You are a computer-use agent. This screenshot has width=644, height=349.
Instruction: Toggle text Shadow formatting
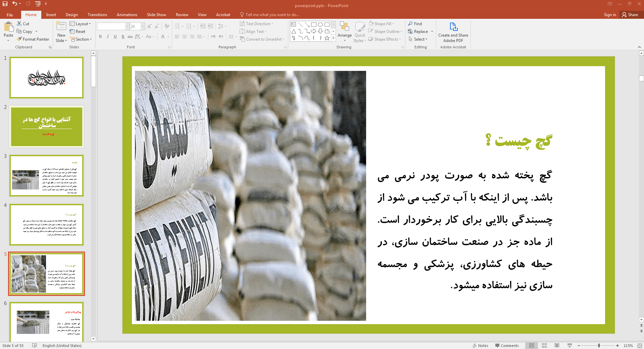[x=123, y=37]
